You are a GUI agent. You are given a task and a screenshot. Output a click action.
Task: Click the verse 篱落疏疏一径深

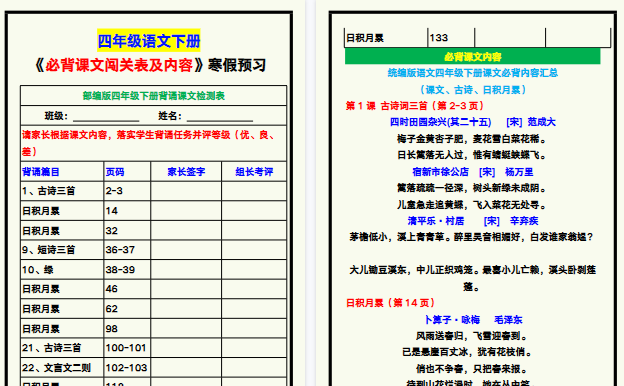[430, 188]
